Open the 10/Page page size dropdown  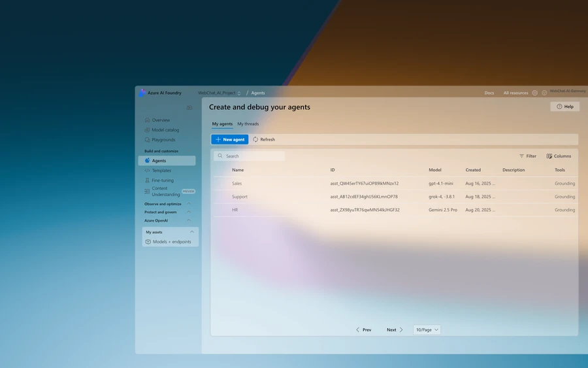[427, 329]
